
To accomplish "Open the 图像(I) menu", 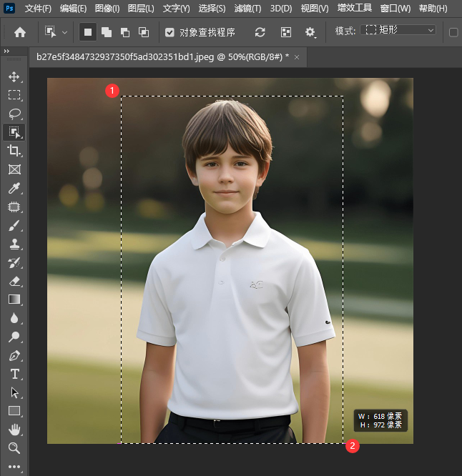I will [x=107, y=9].
